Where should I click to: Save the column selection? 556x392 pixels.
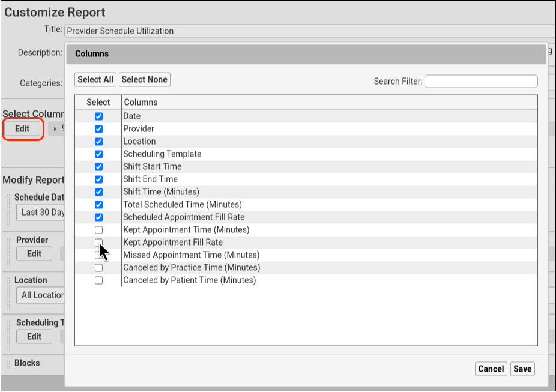pos(522,369)
